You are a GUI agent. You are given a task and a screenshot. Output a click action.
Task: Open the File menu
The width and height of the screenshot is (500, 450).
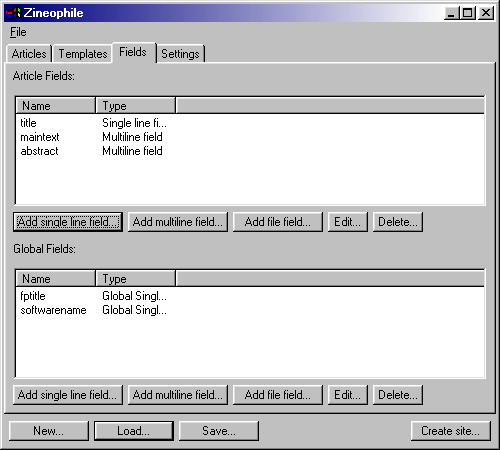pos(18,32)
